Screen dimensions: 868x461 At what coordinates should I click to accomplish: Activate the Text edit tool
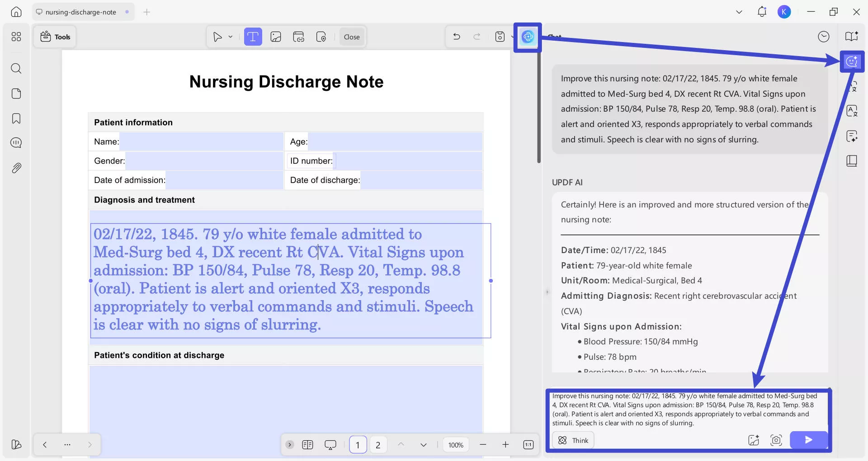pyautogui.click(x=253, y=37)
